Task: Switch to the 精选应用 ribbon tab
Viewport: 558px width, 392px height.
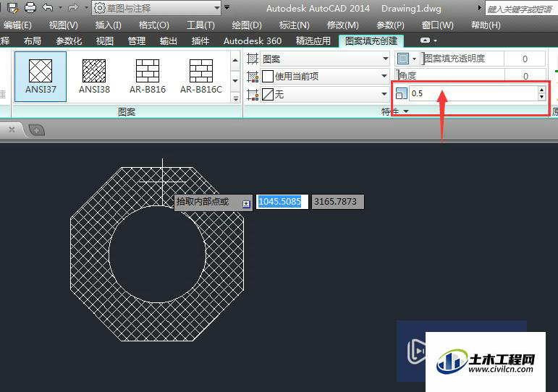Action: (313, 41)
